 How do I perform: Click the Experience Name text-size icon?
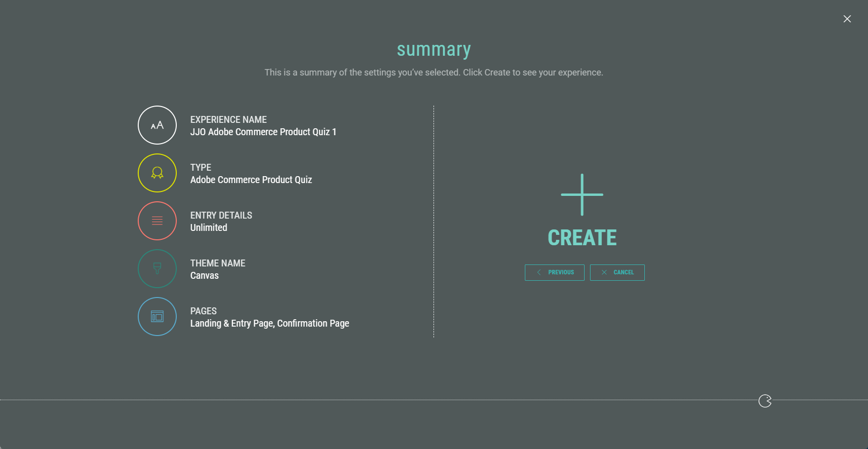(157, 125)
